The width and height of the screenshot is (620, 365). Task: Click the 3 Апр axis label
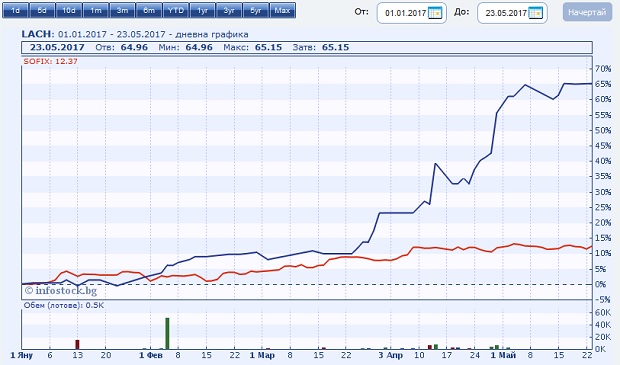click(x=390, y=356)
